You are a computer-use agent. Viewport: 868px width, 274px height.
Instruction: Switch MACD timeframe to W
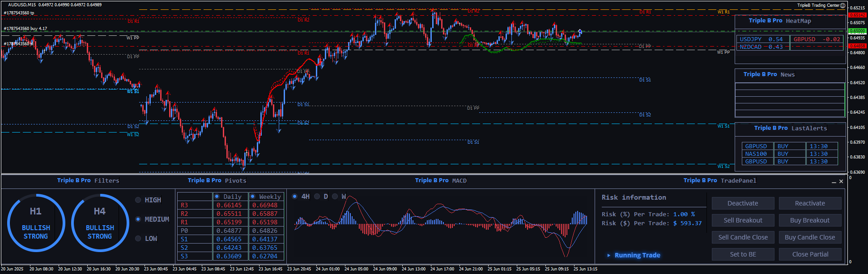tap(335, 197)
